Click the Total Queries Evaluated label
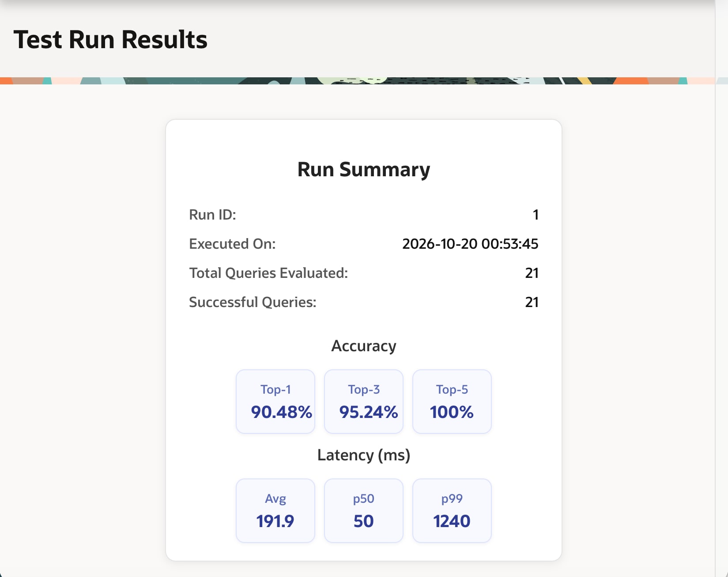This screenshot has height=577, width=728. point(268,273)
